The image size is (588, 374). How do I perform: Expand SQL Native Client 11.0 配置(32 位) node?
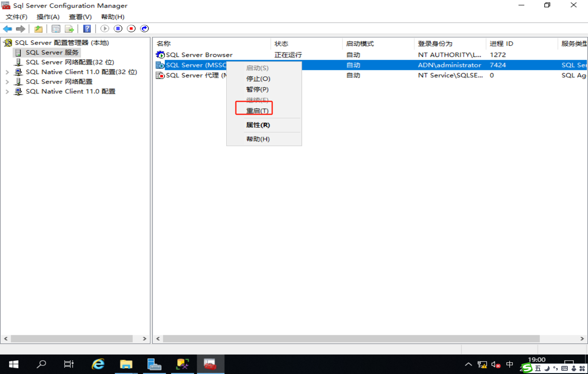click(x=7, y=72)
